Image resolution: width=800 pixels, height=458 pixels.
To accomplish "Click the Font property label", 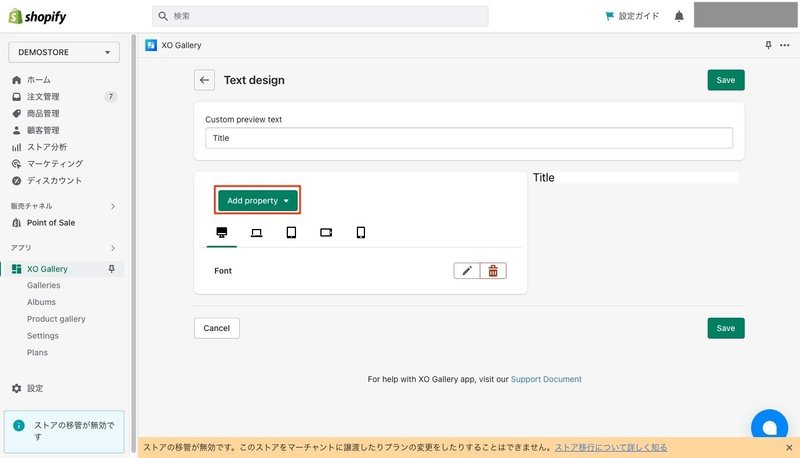I will pyautogui.click(x=223, y=271).
